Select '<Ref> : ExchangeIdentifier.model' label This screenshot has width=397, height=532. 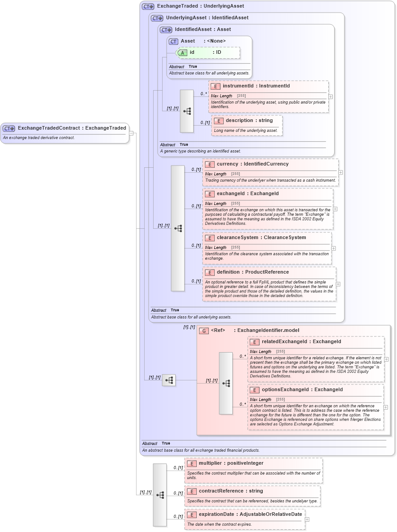(x=255, y=331)
